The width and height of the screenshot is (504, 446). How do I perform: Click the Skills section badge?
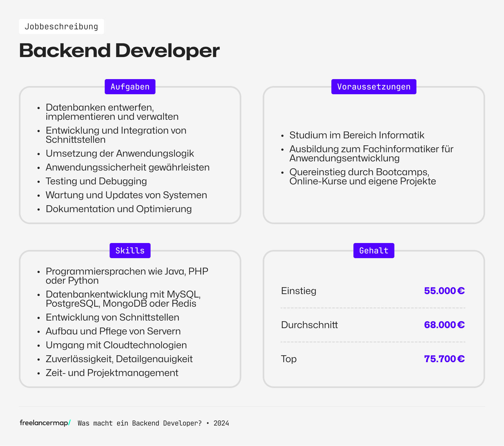(130, 251)
